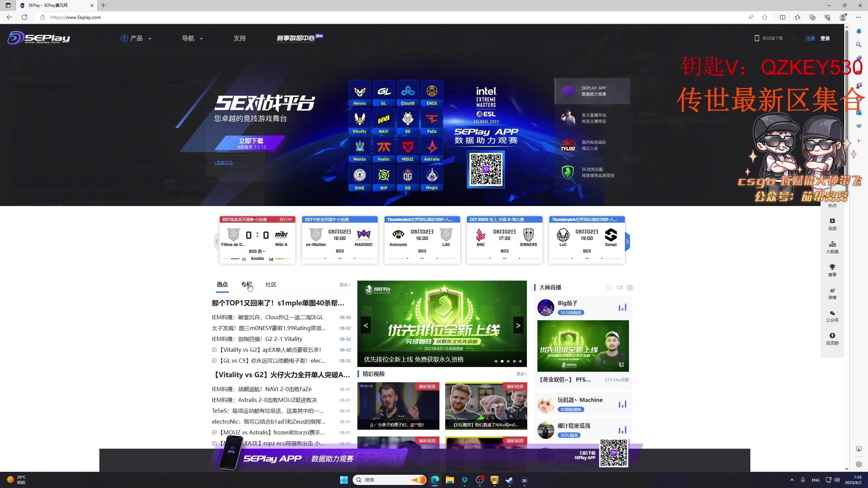Click the 赛事 trophy sidebar icon
This screenshot has width=868, height=488.
point(832,270)
